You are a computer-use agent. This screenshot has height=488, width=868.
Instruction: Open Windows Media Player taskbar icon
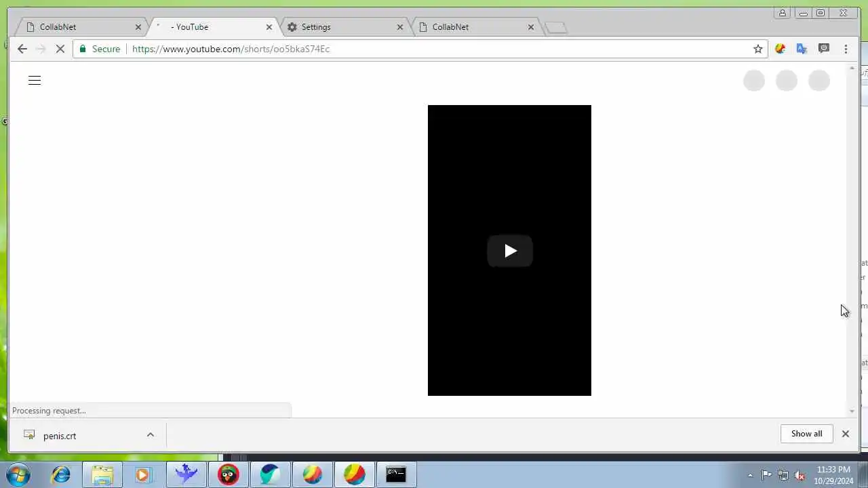coord(143,474)
